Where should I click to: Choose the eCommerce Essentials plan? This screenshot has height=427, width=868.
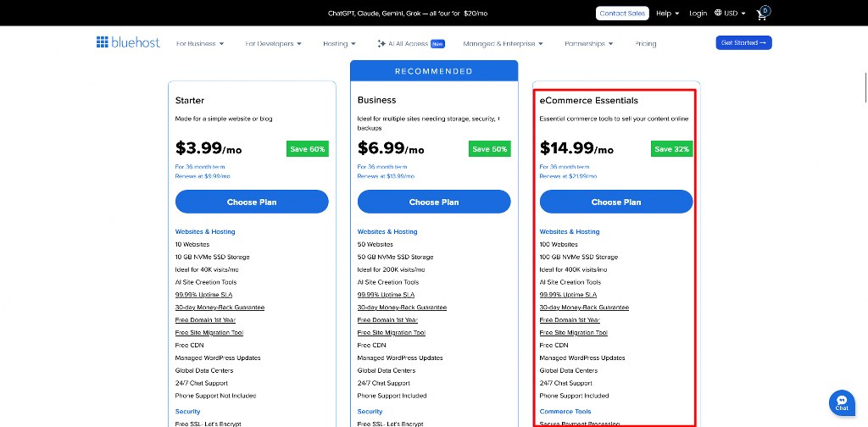coord(616,202)
